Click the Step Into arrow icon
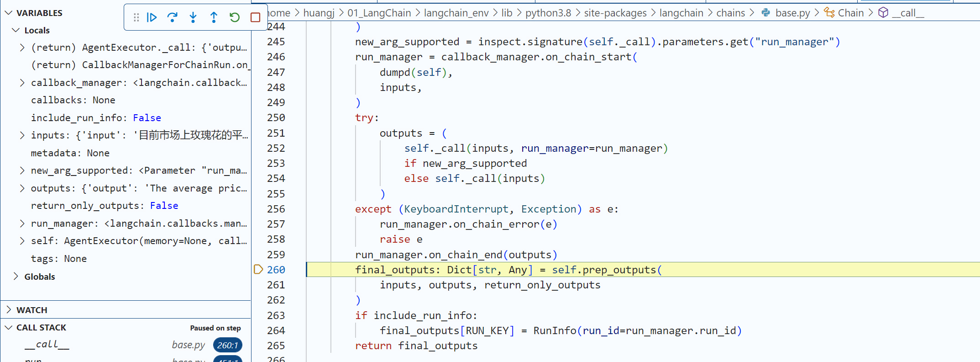This screenshot has height=362, width=980. click(193, 17)
